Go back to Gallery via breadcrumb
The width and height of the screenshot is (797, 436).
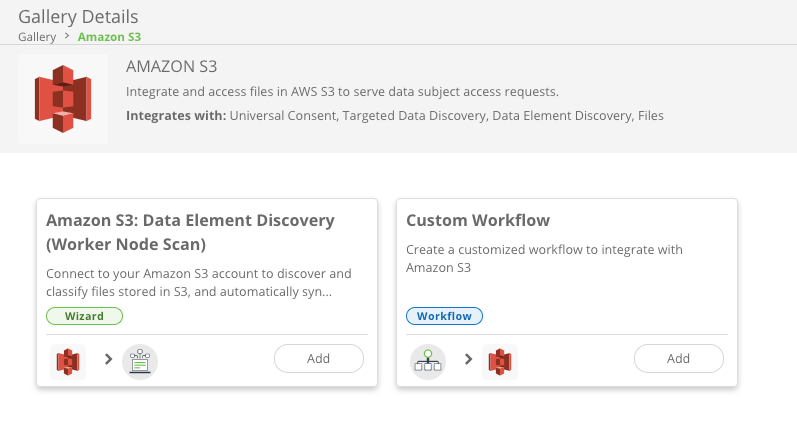pyautogui.click(x=37, y=37)
